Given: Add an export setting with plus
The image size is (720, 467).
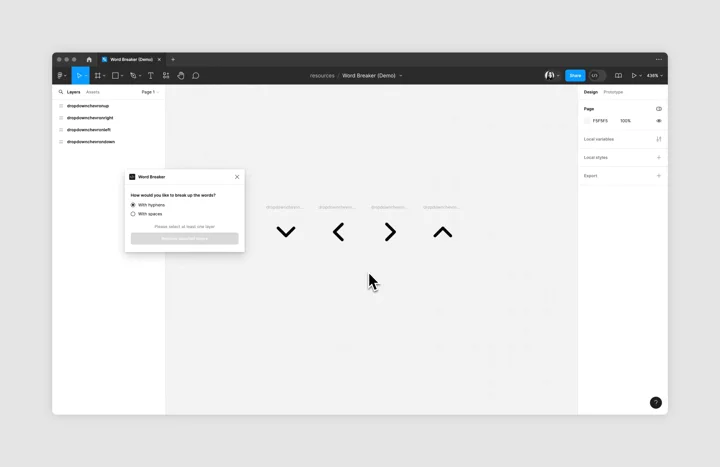Looking at the screenshot, I should tap(659, 176).
